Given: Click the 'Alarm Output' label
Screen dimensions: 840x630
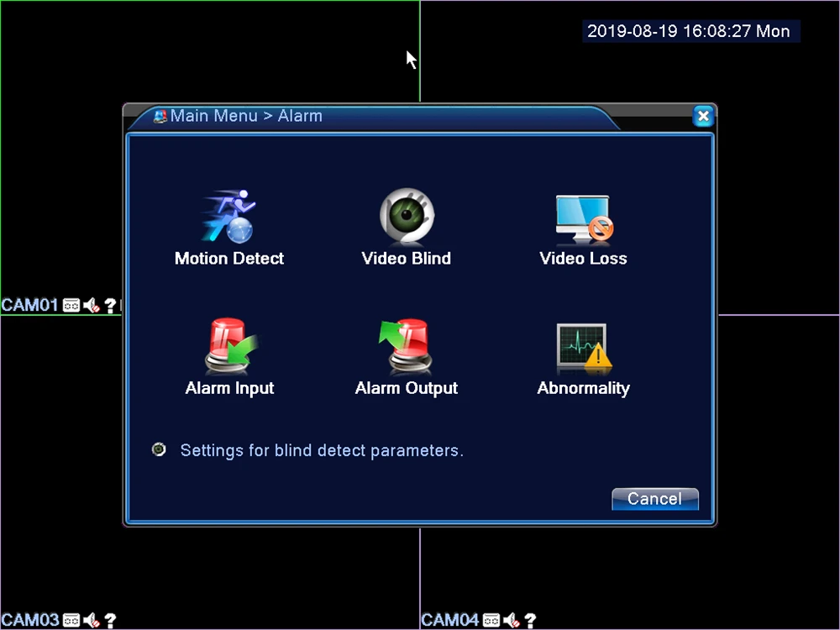Looking at the screenshot, I should (x=407, y=388).
